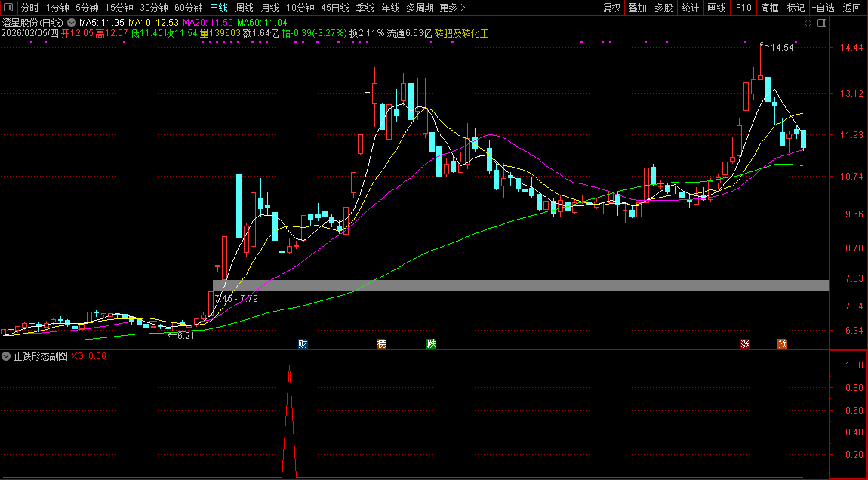Viewport: 868px width, 480px height.
Task: Open the 更多 more periods list
Action: pyautogui.click(x=452, y=8)
